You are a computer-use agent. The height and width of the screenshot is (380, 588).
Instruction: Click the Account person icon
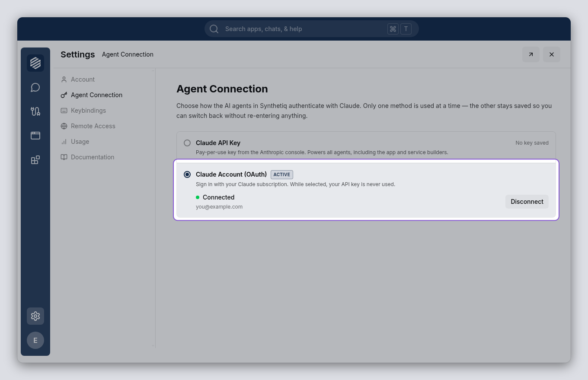[64, 79]
